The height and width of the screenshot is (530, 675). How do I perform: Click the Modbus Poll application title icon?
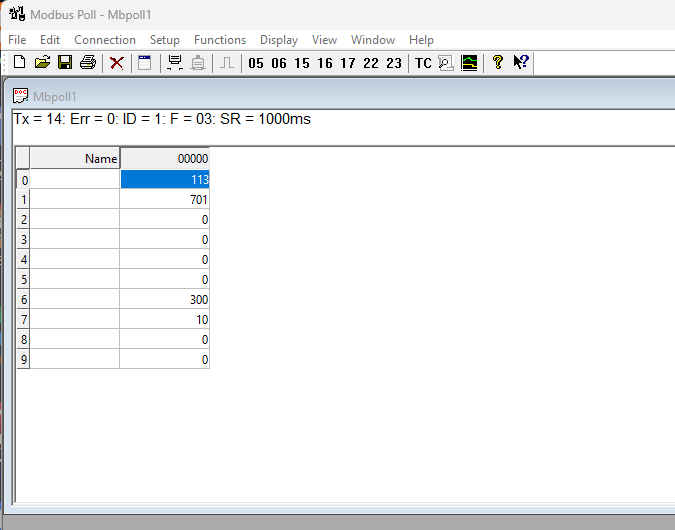click(17, 14)
